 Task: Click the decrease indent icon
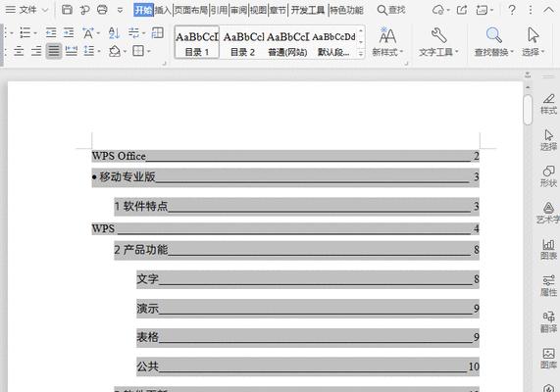tap(51, 33)
